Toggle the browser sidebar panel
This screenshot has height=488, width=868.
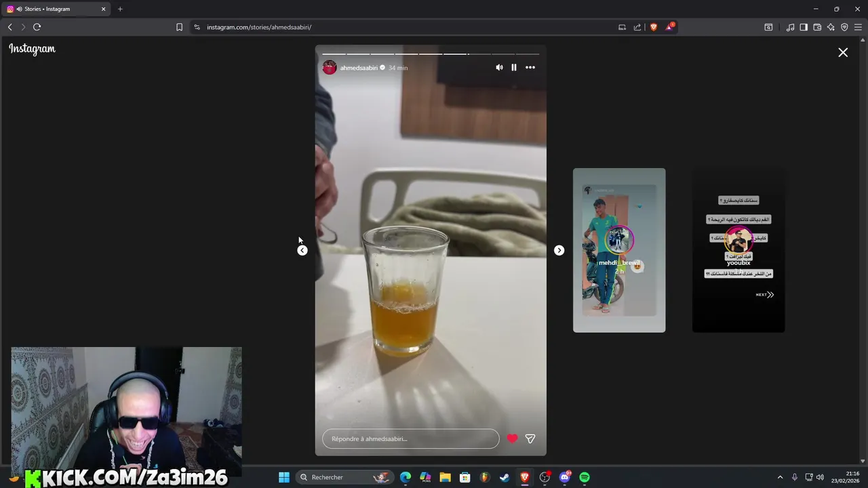(804, 27)
